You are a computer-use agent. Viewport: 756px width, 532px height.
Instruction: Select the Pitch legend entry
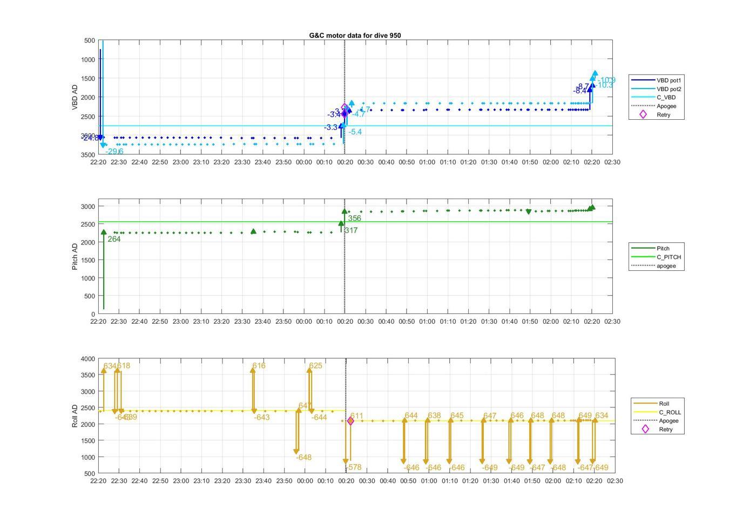pos(651,248)
